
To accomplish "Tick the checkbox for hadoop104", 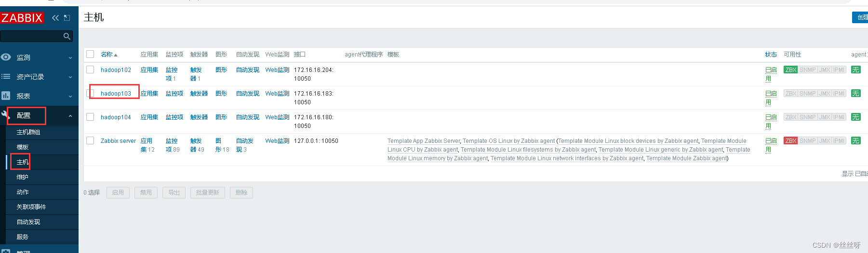I will click(x=90, y=117).
